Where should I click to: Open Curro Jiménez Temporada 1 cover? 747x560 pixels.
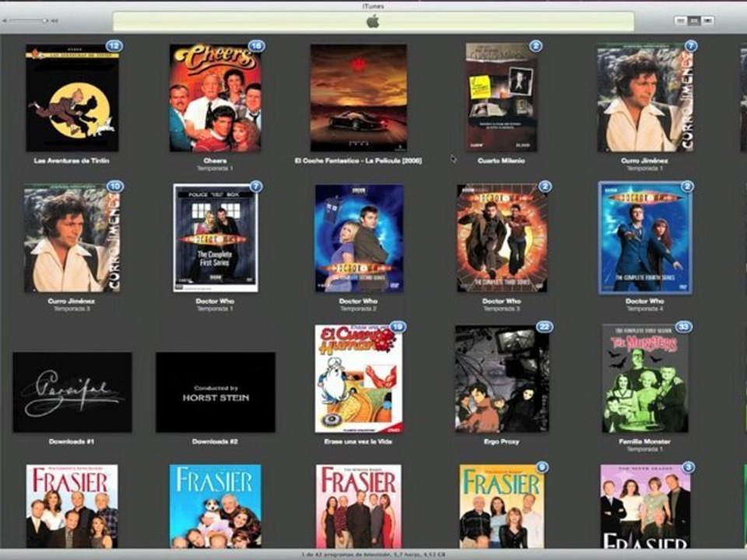pos(645,98)
